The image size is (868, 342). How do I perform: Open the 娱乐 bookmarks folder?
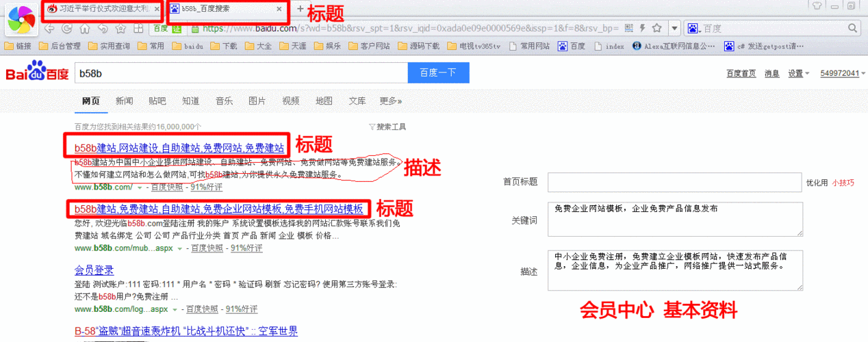tap(327, 47)
